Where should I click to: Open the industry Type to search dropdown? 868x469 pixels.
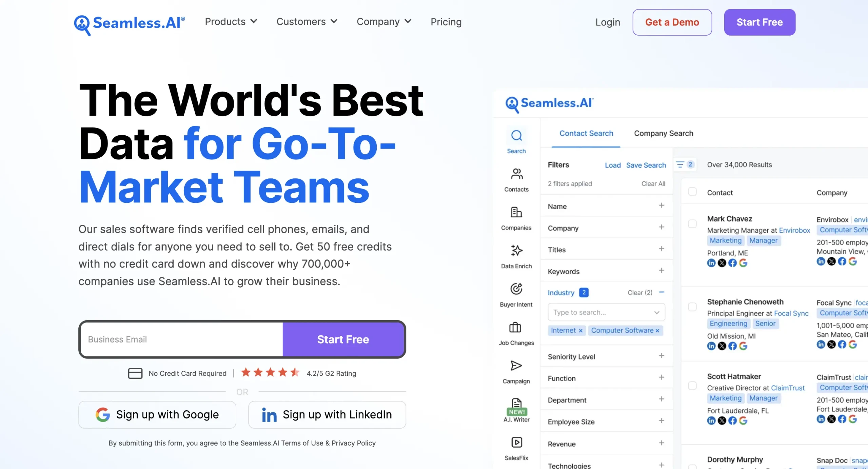click(606, 312)
